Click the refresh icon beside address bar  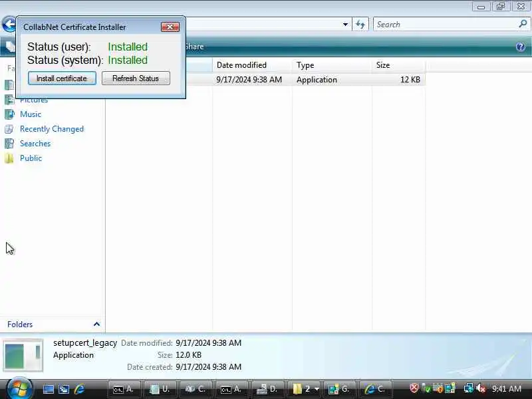pos(360,25)
